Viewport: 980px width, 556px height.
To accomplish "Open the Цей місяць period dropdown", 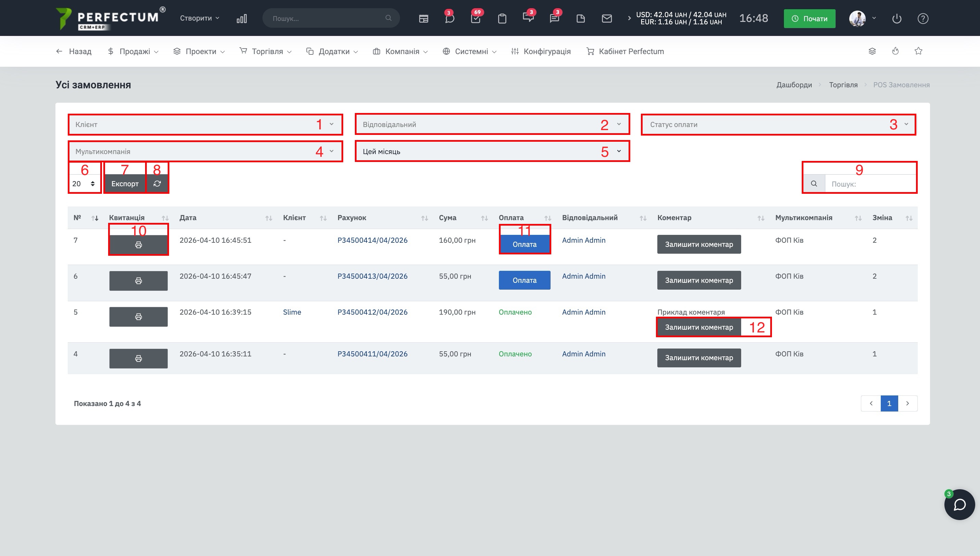I will pos(492,152).
